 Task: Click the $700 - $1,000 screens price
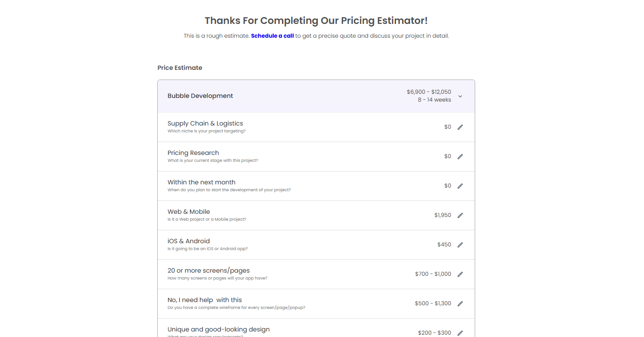tap(433, 274)
